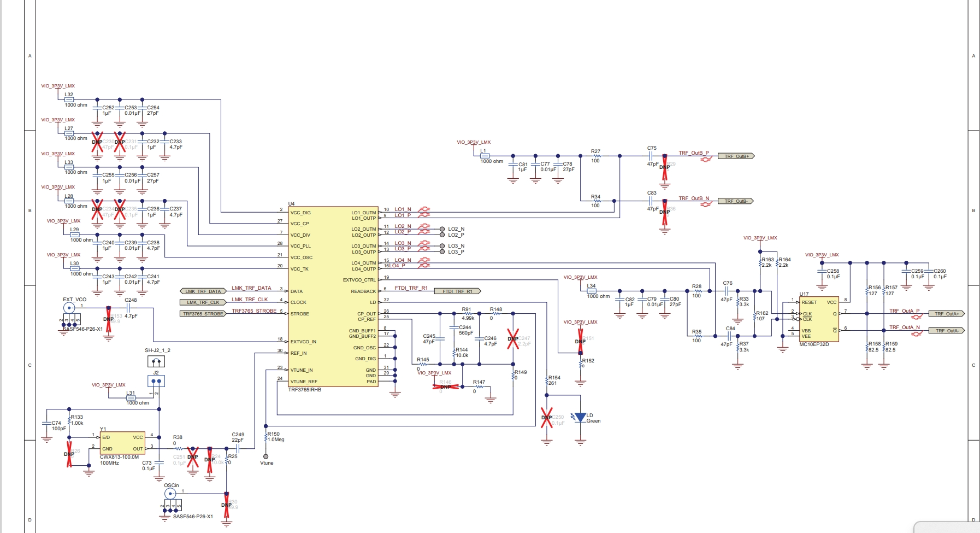The height and width of the screenshot is (533, 980).
Task: Click the Y1 CWX813-100.0M oscillator block
Action: (x=122, y=443)
